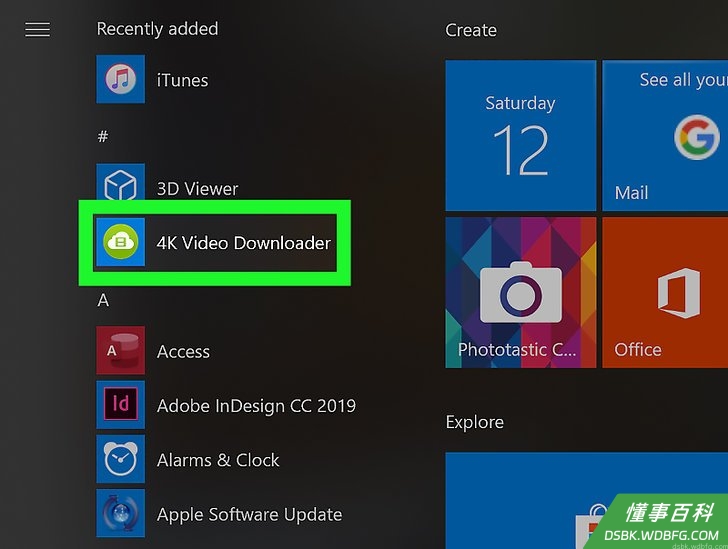The width and height of the screenshot is (728, 549).
Task: Click the Create group title
Action: pos(471,30)
